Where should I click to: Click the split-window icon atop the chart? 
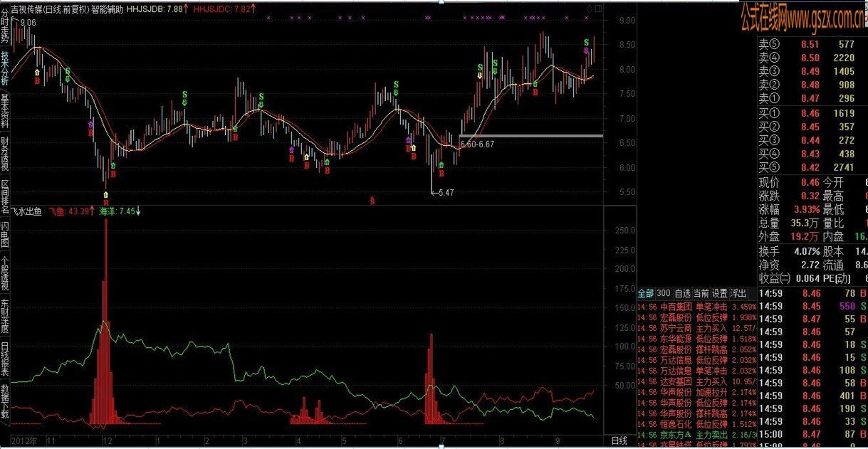(x=597, y=9)
